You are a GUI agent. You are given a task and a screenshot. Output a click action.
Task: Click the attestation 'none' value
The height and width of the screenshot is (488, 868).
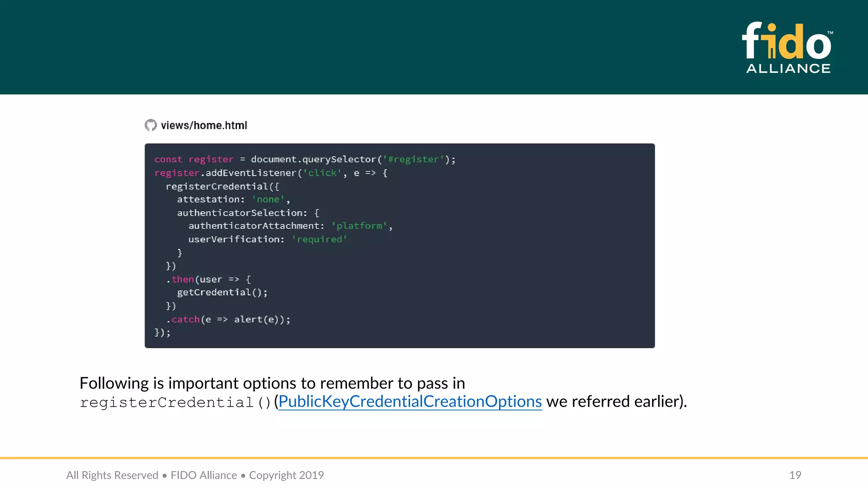[x=268, y=200]
